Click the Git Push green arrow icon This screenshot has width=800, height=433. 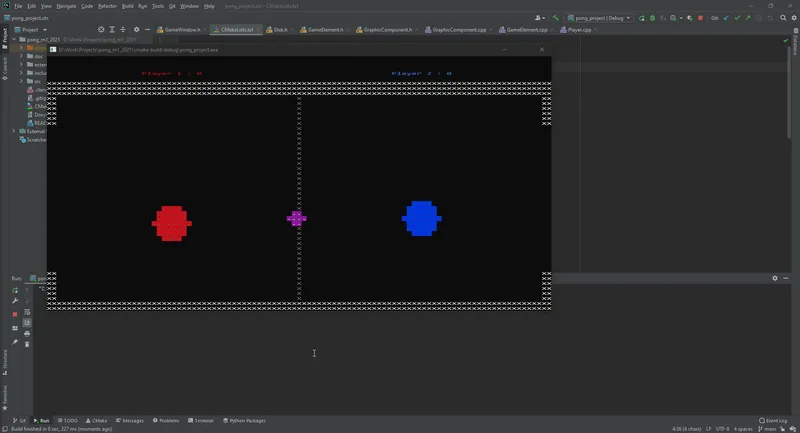click(x=747, y=18)
